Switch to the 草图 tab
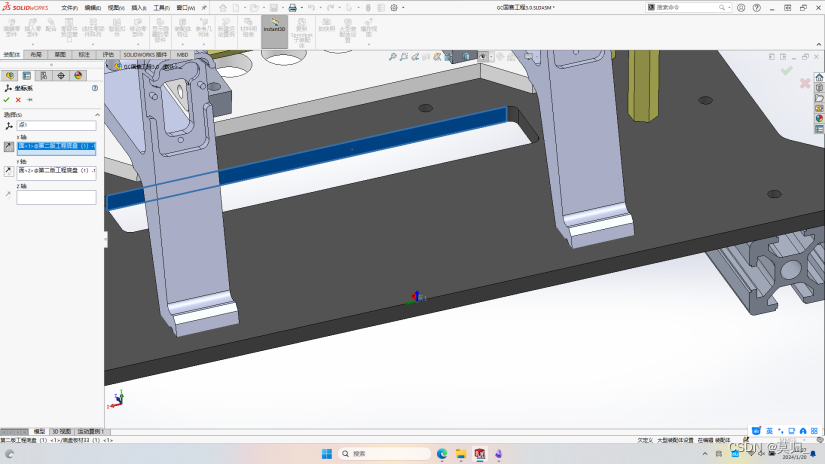 60,55
